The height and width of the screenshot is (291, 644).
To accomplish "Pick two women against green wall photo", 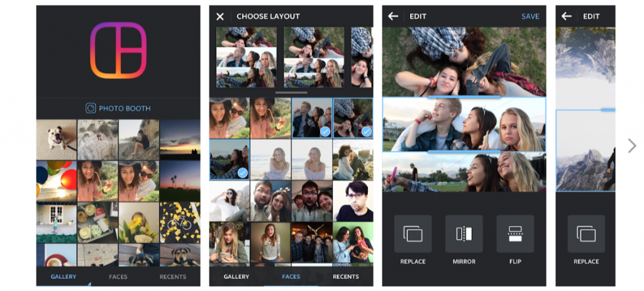I will (x=353, y=242).
